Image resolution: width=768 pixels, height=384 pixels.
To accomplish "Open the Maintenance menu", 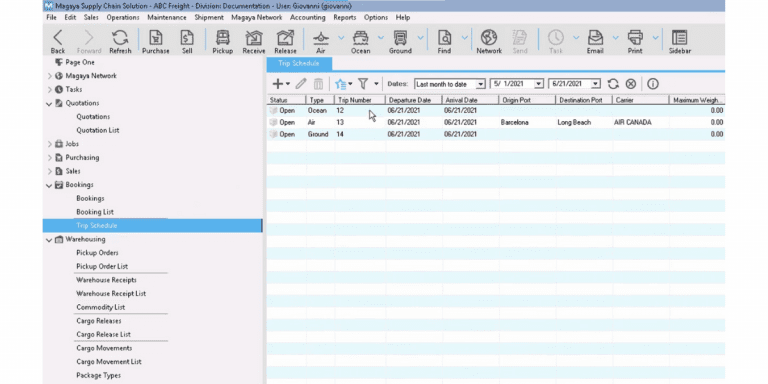I will (x=167, y=17).
